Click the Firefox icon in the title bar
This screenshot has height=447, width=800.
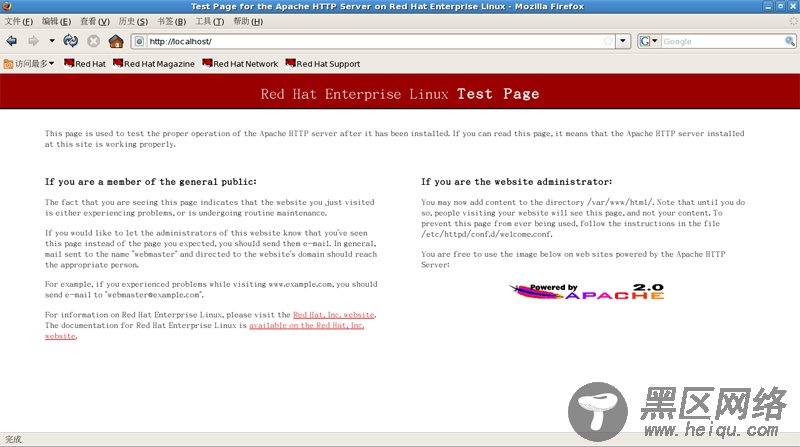(7, 6)
